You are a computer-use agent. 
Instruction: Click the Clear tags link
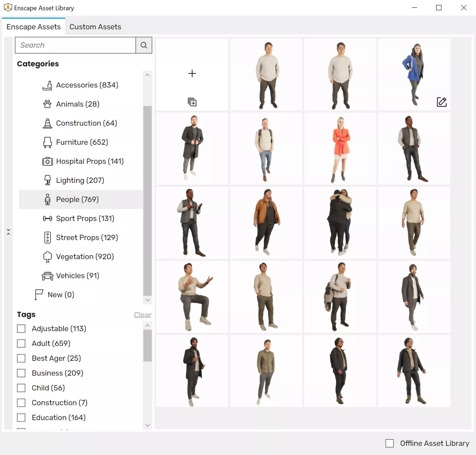[143, 314]
